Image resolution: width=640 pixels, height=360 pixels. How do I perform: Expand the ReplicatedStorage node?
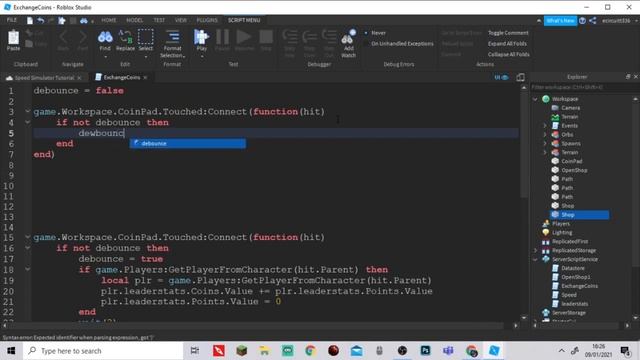[536, 250]
